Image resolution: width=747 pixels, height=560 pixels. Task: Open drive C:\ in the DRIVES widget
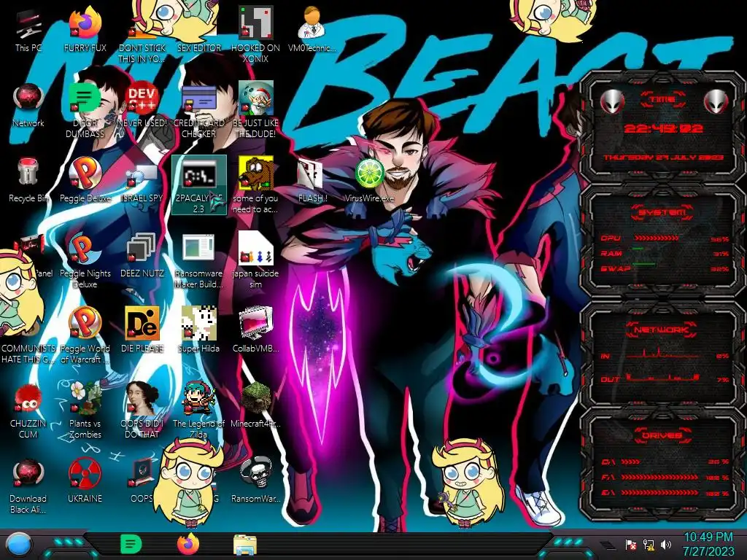[x=665, y=462]
